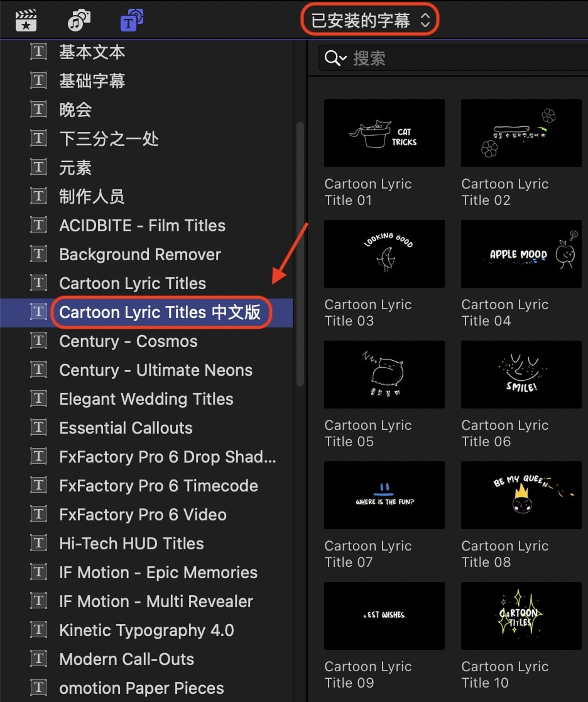The image size is (588, 702).
Task: Click the T icon beside Background Remover
Action: point(39,254)
